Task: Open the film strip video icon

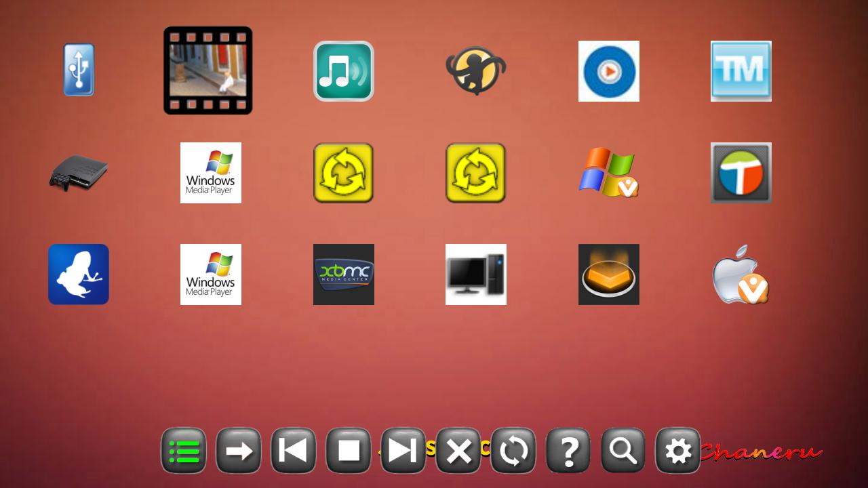Action: (x=208, y=70)
